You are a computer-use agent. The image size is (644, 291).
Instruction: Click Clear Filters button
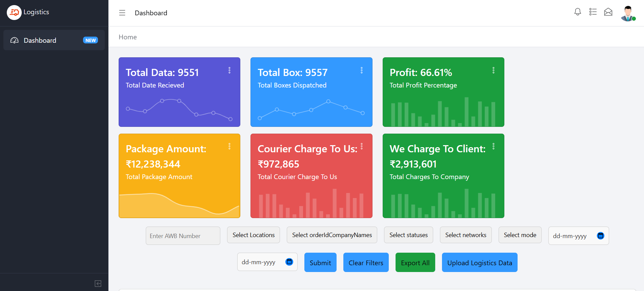[x=366, y=263]
